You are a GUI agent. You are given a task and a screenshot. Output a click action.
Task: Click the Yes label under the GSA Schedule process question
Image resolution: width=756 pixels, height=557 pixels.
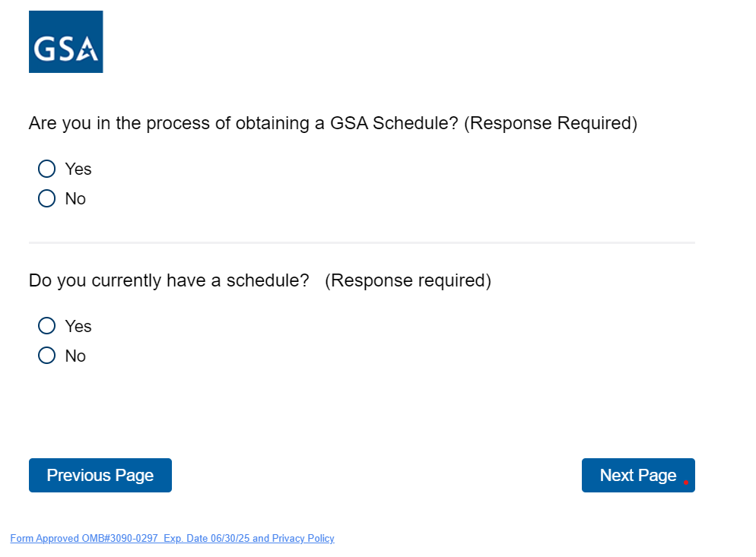(x=78, y=169)
